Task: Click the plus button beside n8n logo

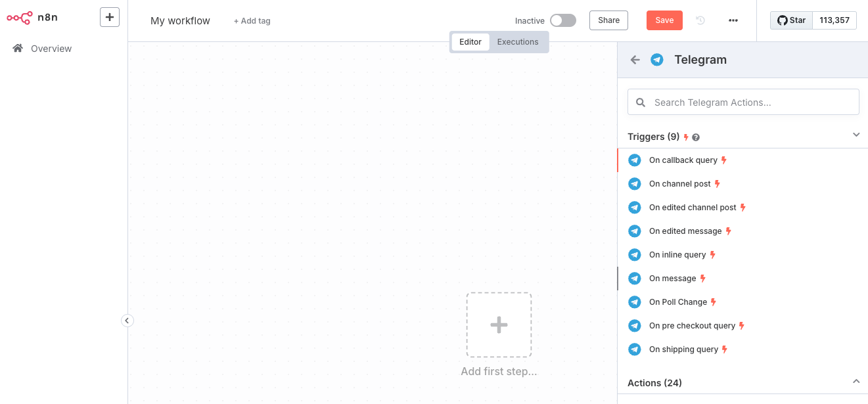Action: [x=110, y=17]
